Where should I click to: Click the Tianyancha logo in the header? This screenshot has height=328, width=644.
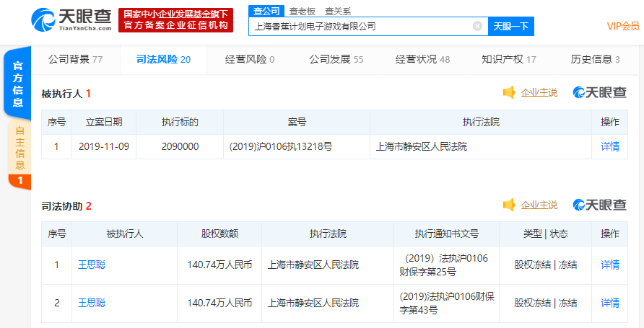pos(71,19)
